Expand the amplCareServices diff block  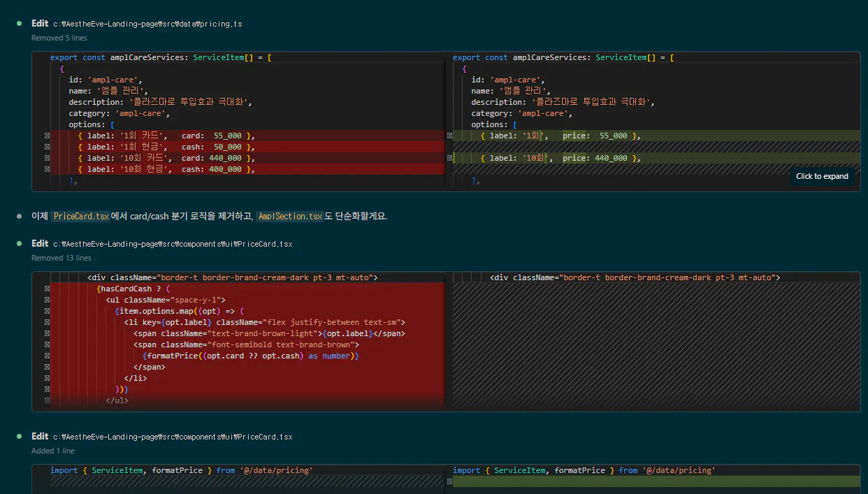pos(446,121)
